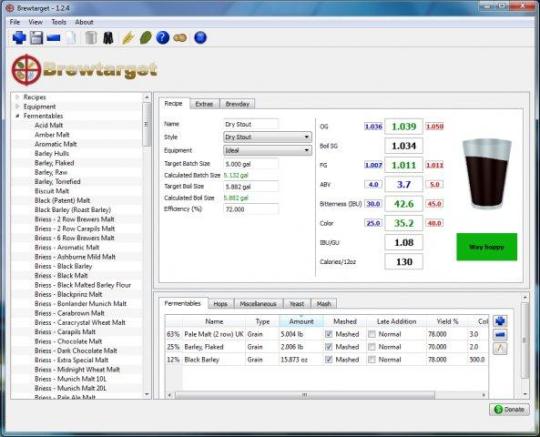Toggle Mashed checkbox for Black Barley row
This screenshot has height=437, width=540.
pyautogui.click(x=329, y=360)
